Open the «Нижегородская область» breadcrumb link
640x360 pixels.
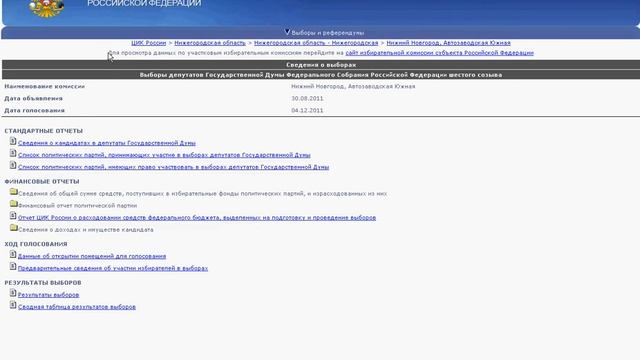coord(210,43)
